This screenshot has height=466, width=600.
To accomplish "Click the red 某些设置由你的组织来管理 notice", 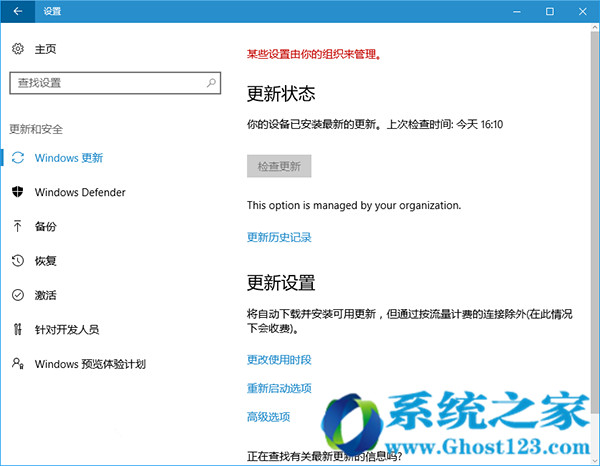I will [314, 55].
